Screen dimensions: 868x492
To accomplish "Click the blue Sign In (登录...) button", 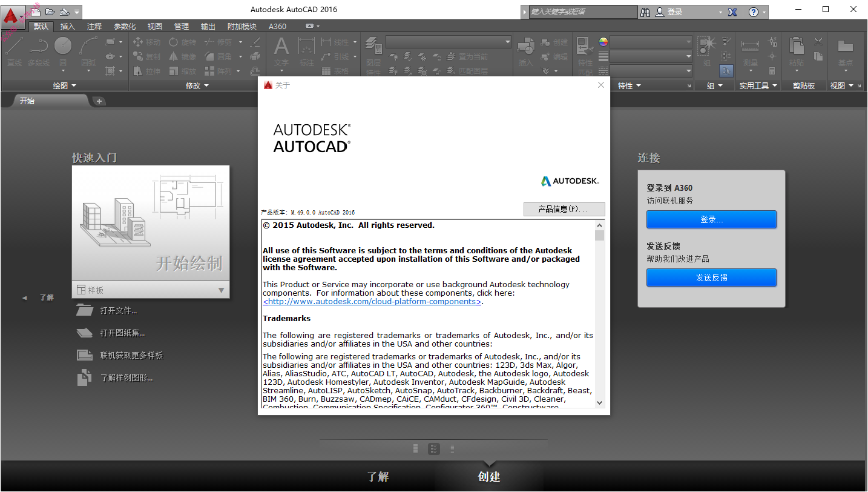I will [711, 219].
